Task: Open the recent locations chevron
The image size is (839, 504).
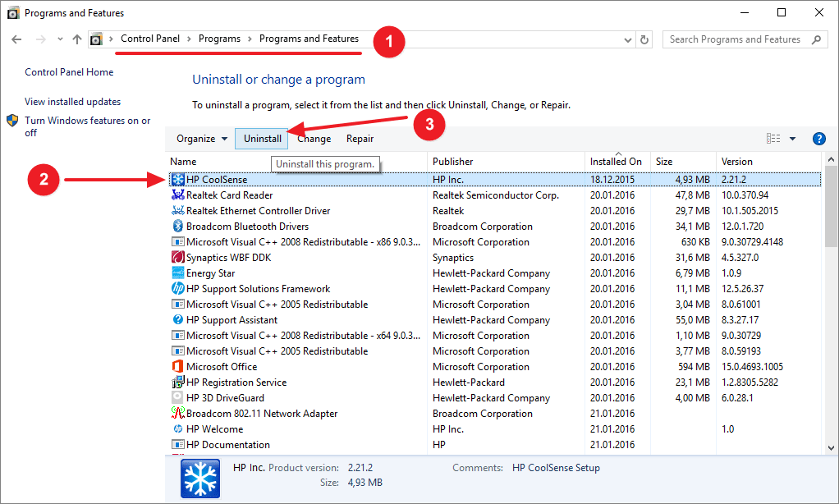Action: [x=60, y=39]
